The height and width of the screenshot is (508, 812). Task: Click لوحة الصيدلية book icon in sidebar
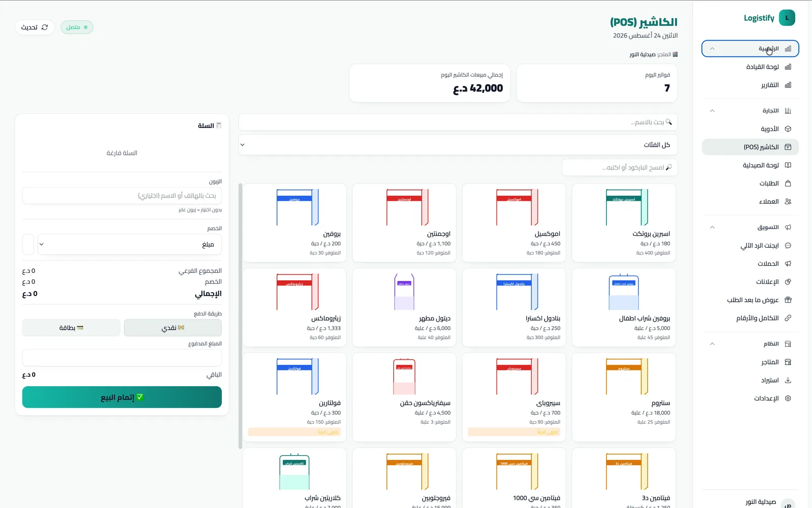tap(788, 165)
